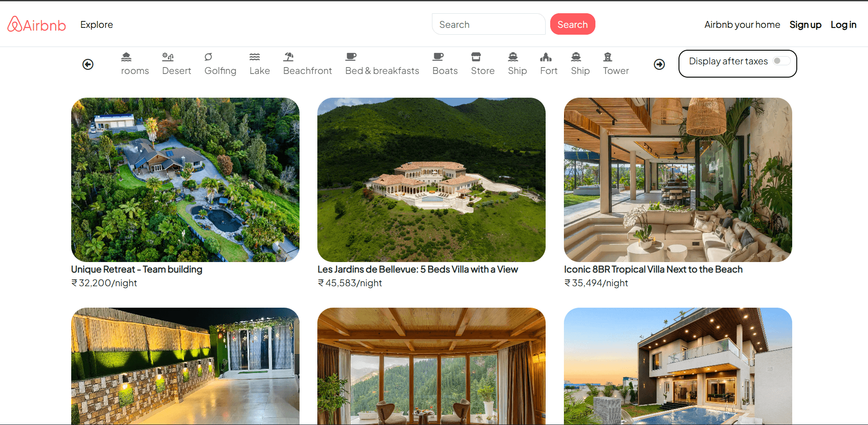Click the price ₹45,583/night
This screenshot has width=868, height=425.
(350, 283)
